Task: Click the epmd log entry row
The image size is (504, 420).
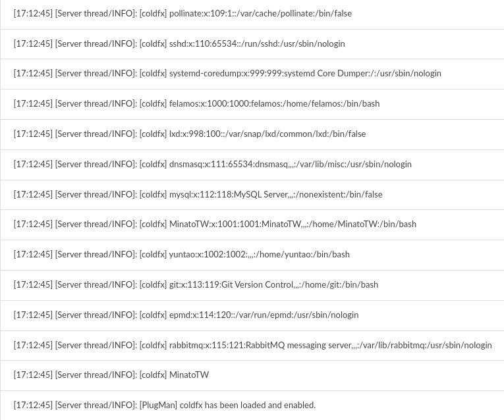Action: pos(186,315)
